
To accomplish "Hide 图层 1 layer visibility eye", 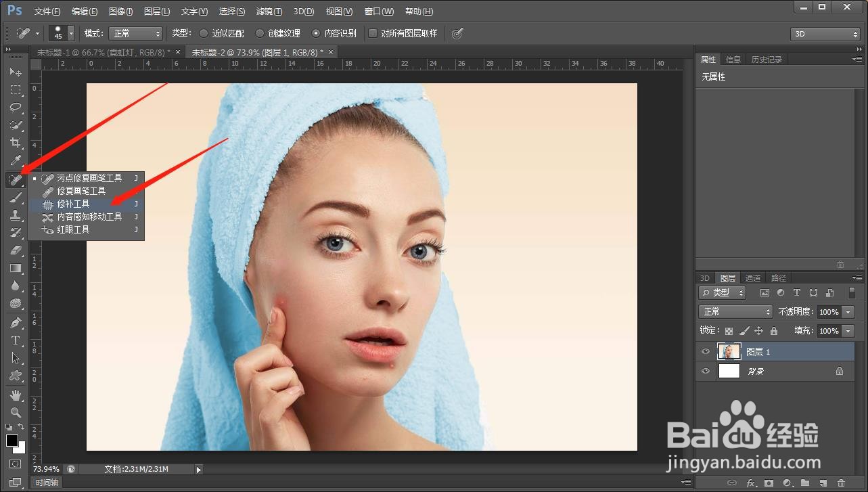I will tap(706, 352).
